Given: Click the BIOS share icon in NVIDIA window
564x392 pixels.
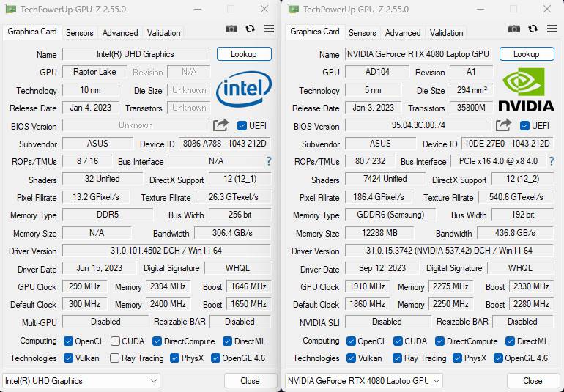Looking at the screenshot, I should pyautogui.click(x=503, y=125).
